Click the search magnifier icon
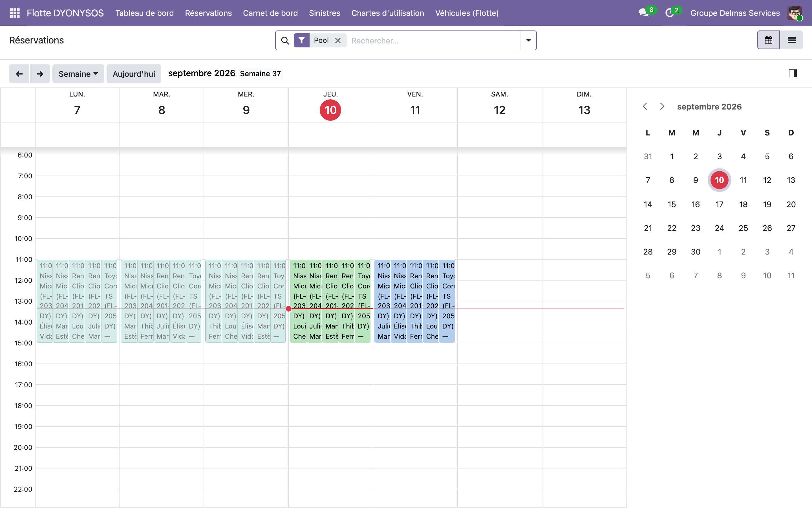This screenshot has height=508, width=812. [x=285, y=41]
